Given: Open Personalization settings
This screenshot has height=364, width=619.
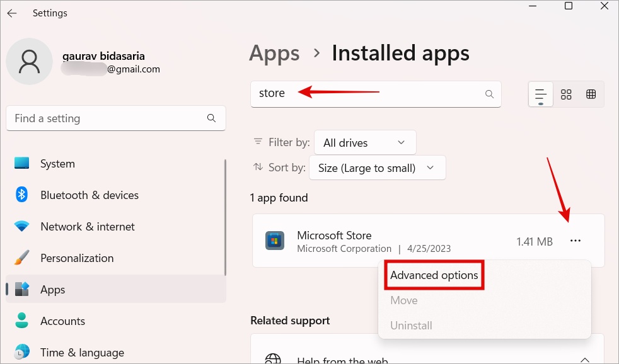Looking at the screenshot, I should [77, 258].
